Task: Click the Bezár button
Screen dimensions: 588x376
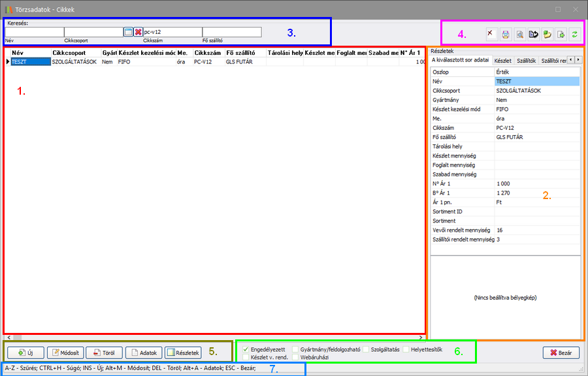Action: point(561,352)
